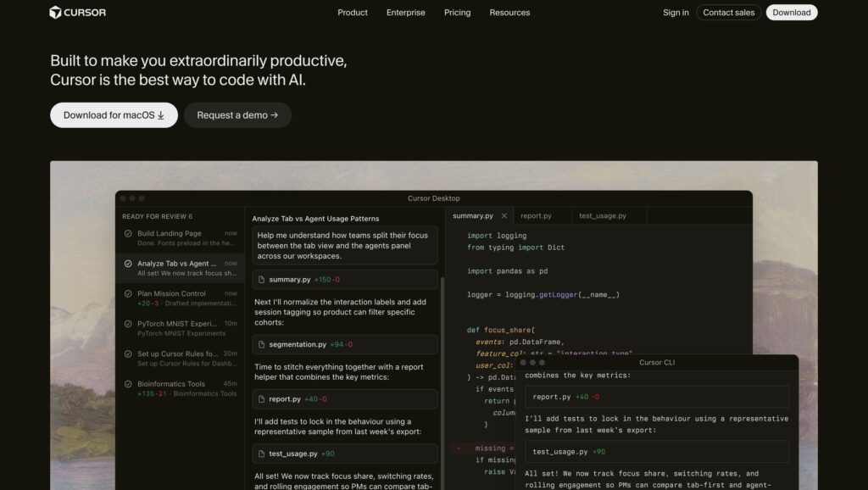Click Download for macOS button
Screen dimensions: 868x490
(114, 115)
